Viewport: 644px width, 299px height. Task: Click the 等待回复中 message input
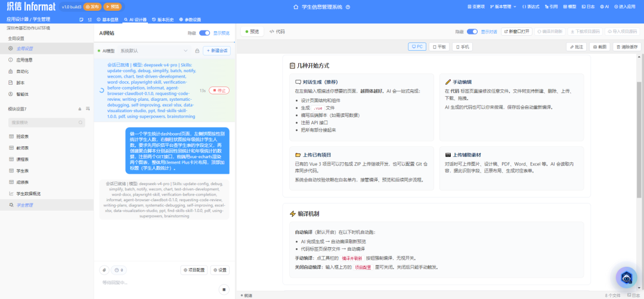[158, 282]
